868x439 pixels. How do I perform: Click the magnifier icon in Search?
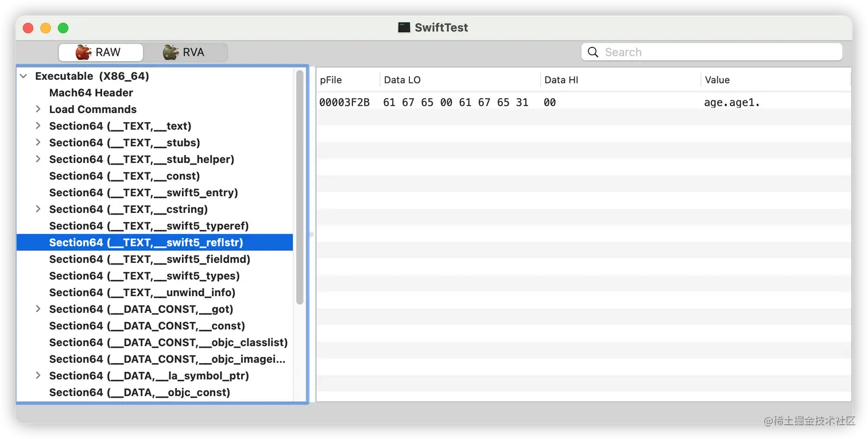pyautogui.click(x=593, y=52)
